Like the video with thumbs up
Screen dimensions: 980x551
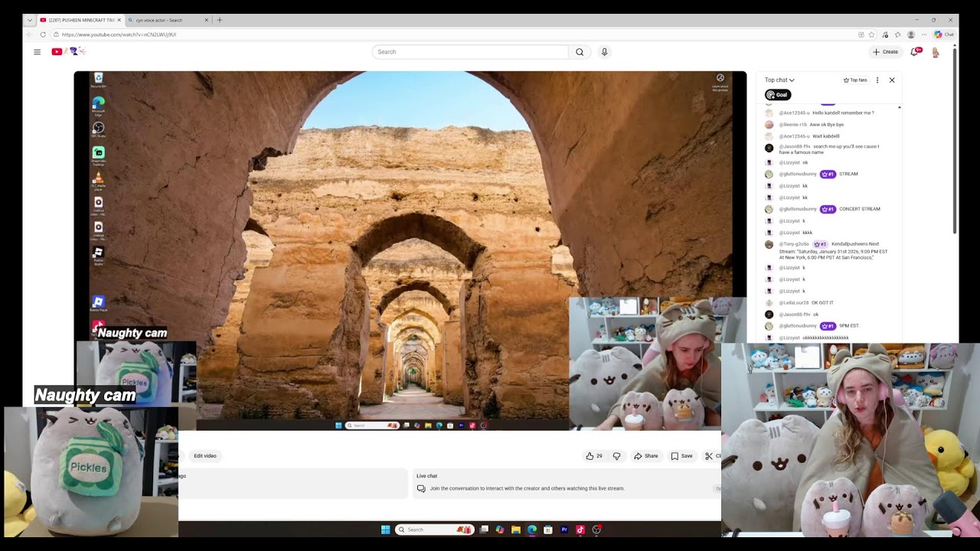(593, 456)
